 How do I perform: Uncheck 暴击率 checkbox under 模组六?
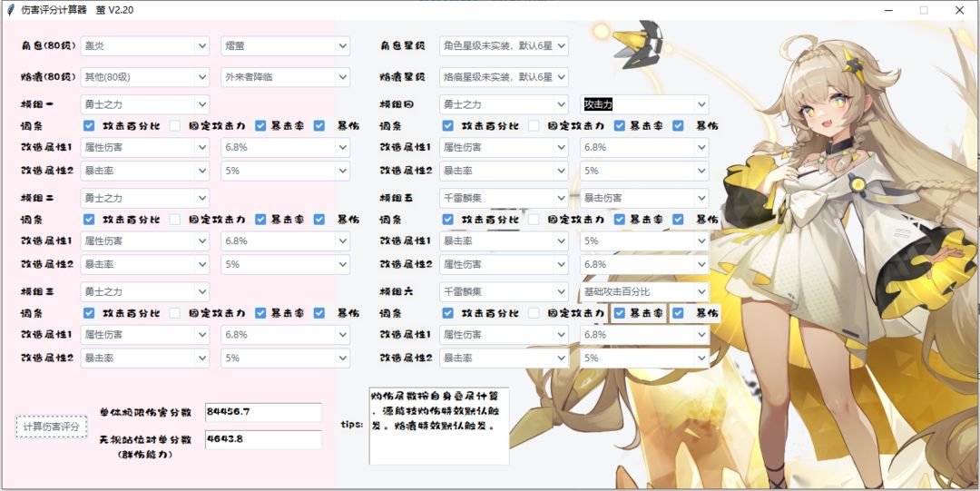(620, 313)
